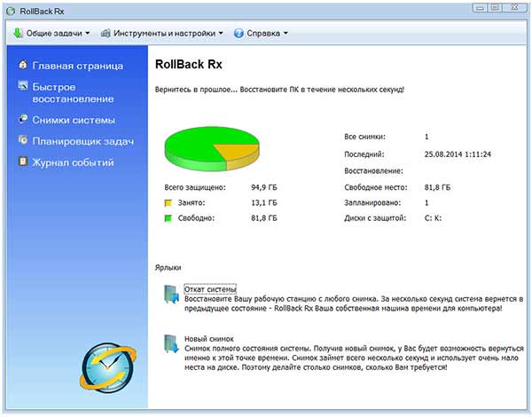Click the Снимки системы sidebar icon

point(23,119)
